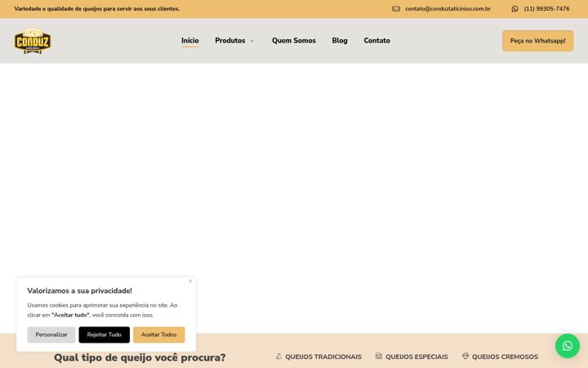Click the phone number (11) 99305-7476
The image size is (588, 368).
(x=546, y=9)
